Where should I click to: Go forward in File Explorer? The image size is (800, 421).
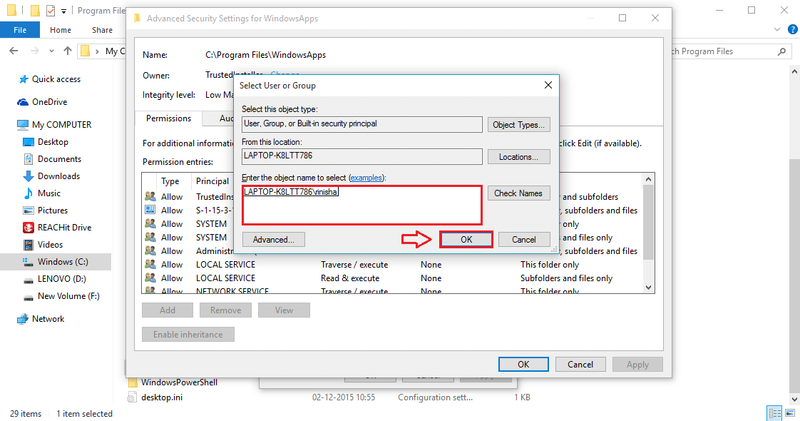pos(35,51)
